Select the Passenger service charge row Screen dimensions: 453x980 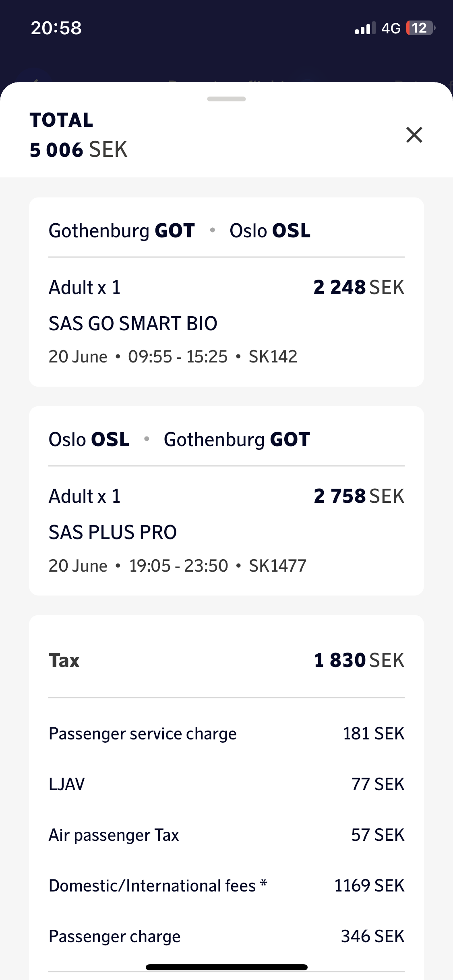(226, 734)
